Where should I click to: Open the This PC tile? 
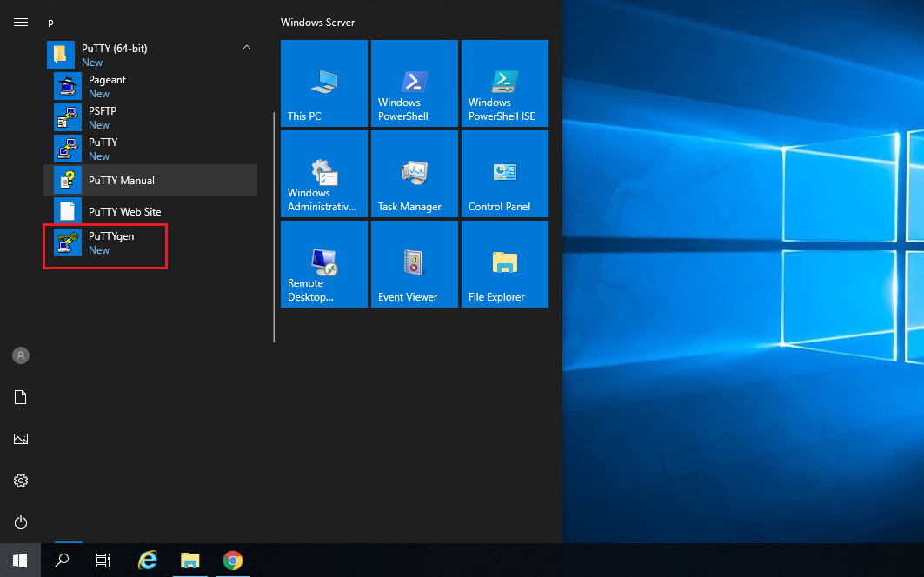pos(324,83)
